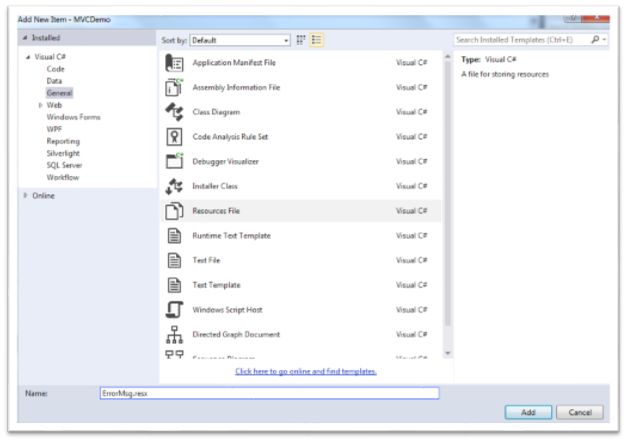
Task: Click the template list scrollbar thumb
Action: [447, 194]
